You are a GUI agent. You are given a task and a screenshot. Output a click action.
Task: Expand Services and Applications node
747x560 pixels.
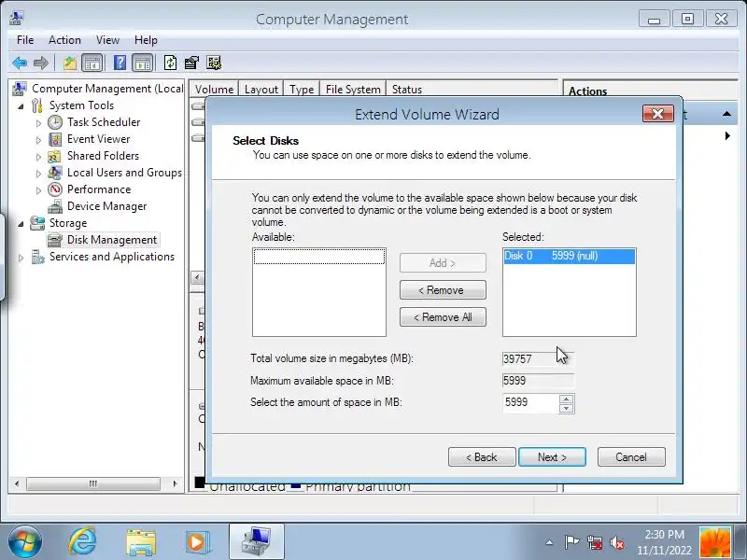(21, 258)
